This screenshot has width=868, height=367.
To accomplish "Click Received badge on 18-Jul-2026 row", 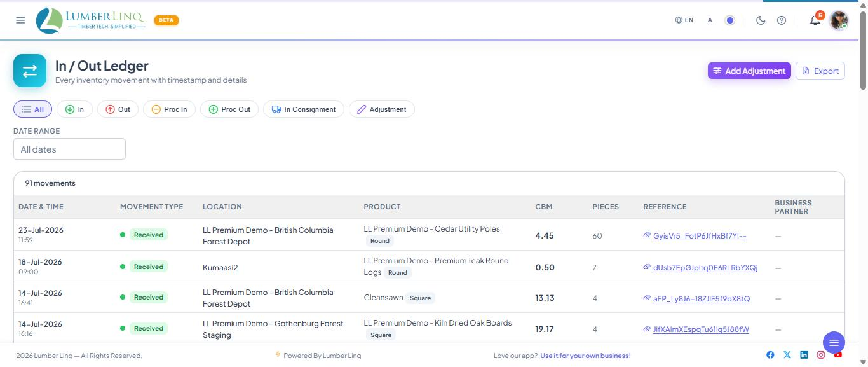I will pyautogui.click(x=149, y=267).
